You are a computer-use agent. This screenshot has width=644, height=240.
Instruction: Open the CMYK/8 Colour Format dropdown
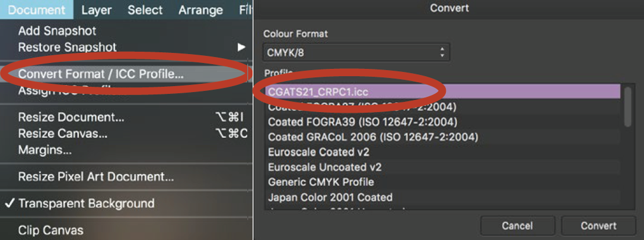(356, 52)
